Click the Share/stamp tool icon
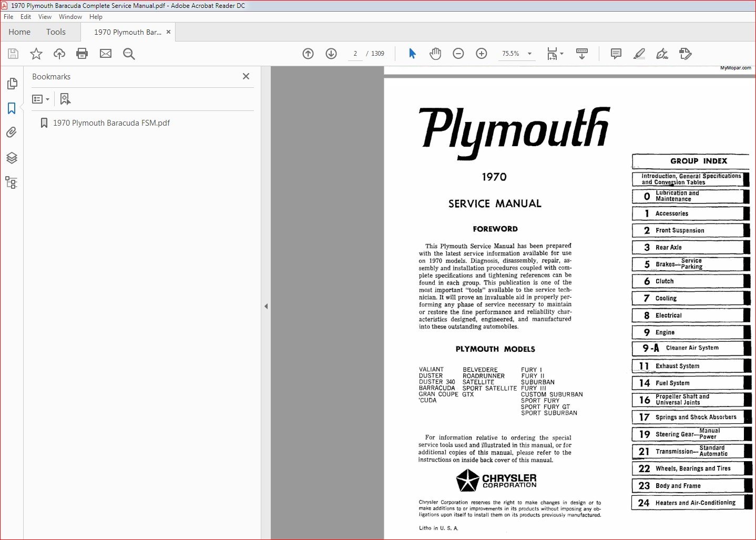Viewport: 756px width, 540px height. (686, 54)
